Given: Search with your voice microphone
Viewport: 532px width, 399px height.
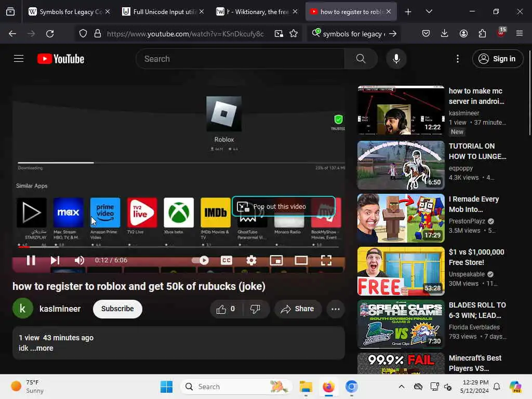Looking at the screenshot, I should (x=396, y=59).
